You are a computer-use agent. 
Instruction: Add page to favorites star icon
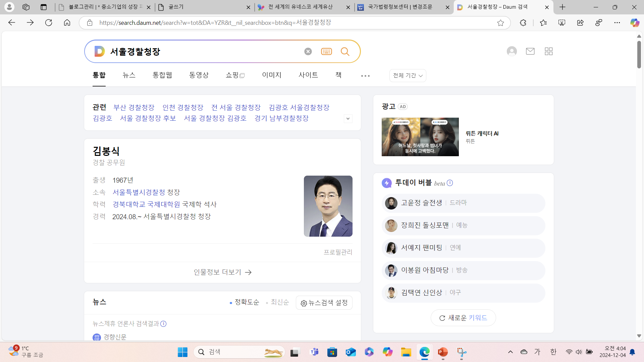500,23
